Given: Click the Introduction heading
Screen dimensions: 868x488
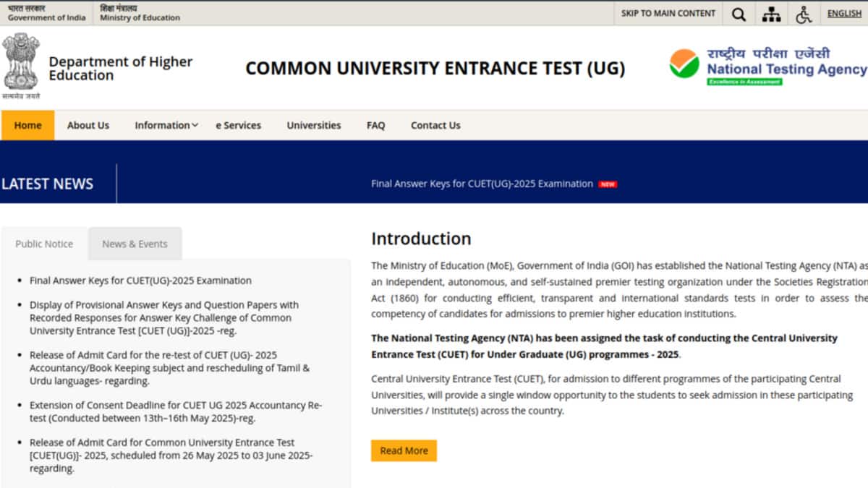Looking at the screenshot, I should [x=421, y=239].
